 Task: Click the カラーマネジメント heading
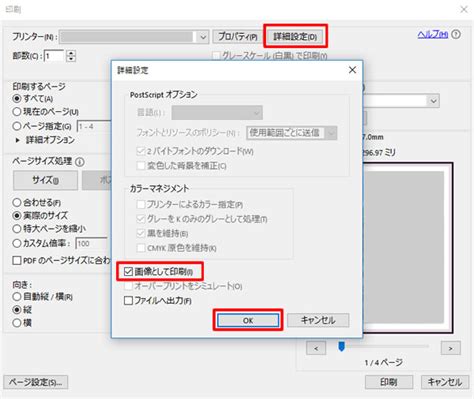click(x=159, y=189)
